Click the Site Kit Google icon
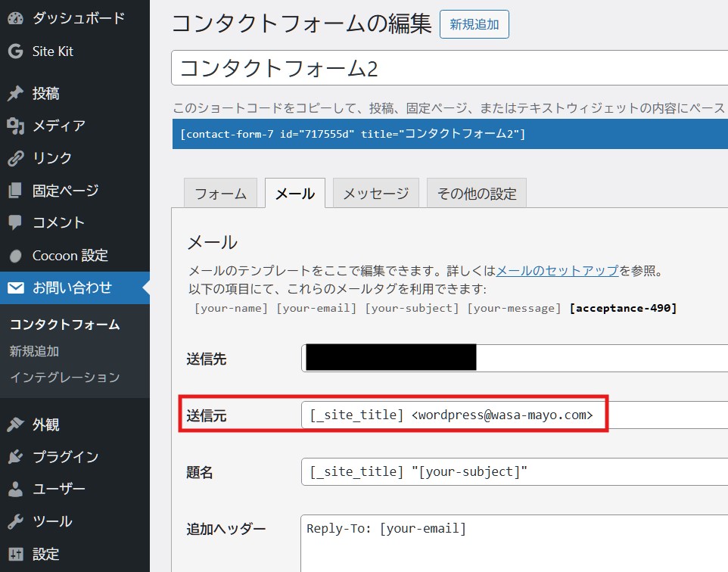The width and height of the screenshot is (728, 572). 15,51
